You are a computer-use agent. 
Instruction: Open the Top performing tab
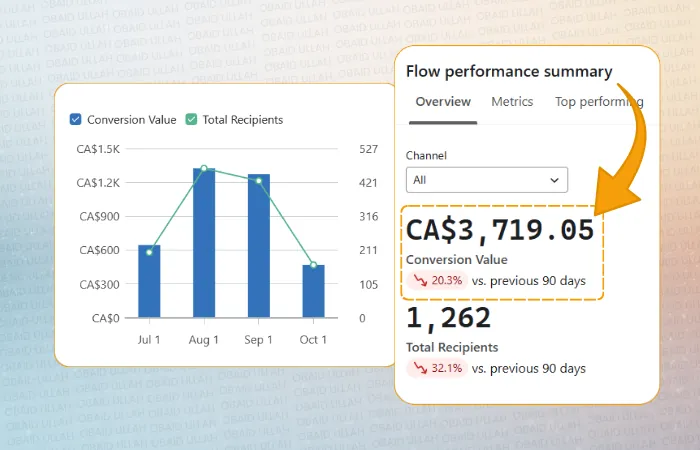tap(599, 102)
